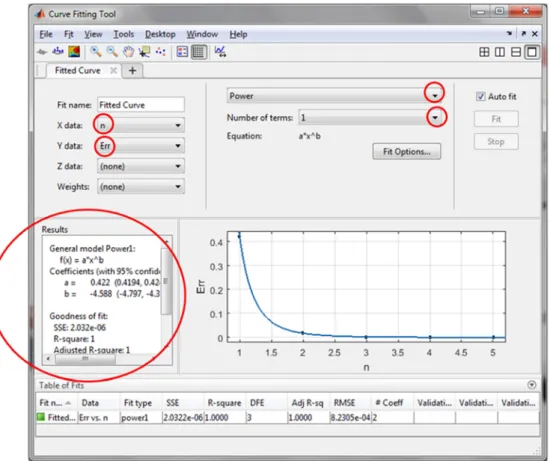Image resolution: width=550 pixels, height=461 pixels.
Task: Click the Table of Fits panel options icon
Action: 532,385
